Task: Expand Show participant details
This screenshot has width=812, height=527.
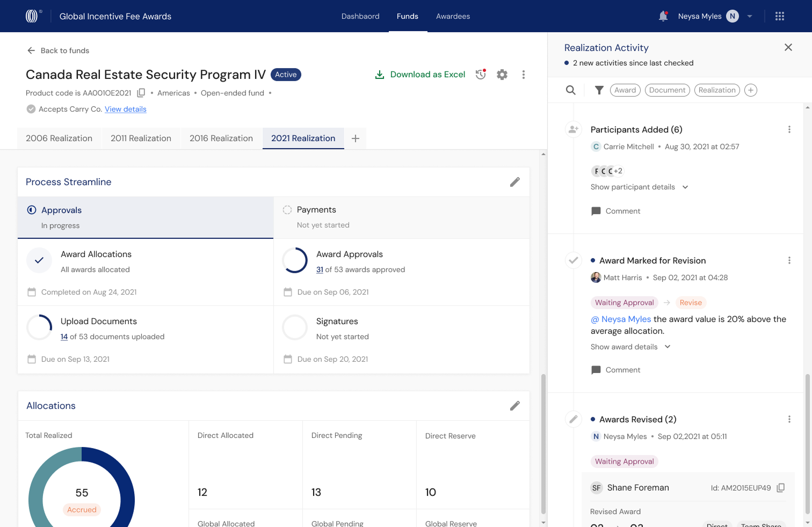Action: pyautogui.click(x=639, y=187)
